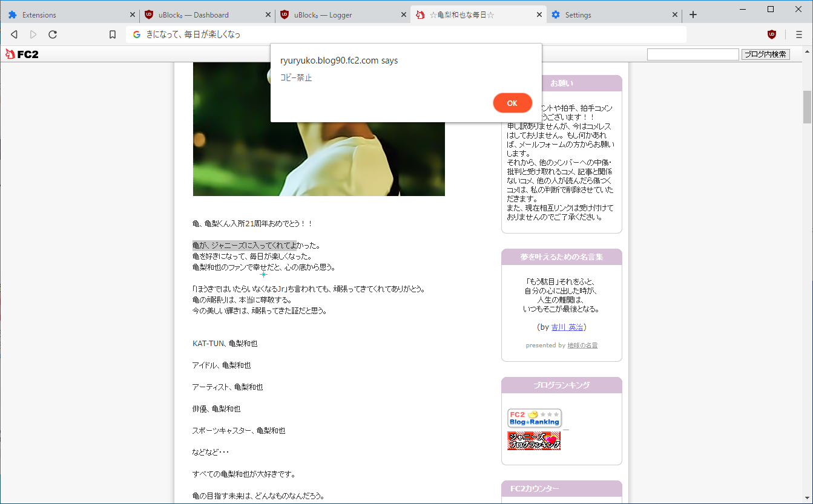This screenshot has width=813, height=504.
Task: Click the ジャニーズブログランキング banner
Action: (x=534, y=440)
